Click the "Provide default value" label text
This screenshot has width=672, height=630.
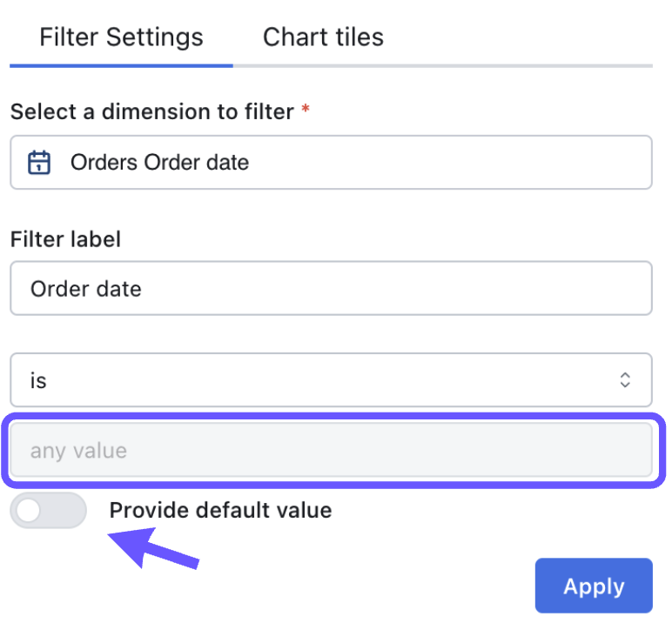coord(220,511)
